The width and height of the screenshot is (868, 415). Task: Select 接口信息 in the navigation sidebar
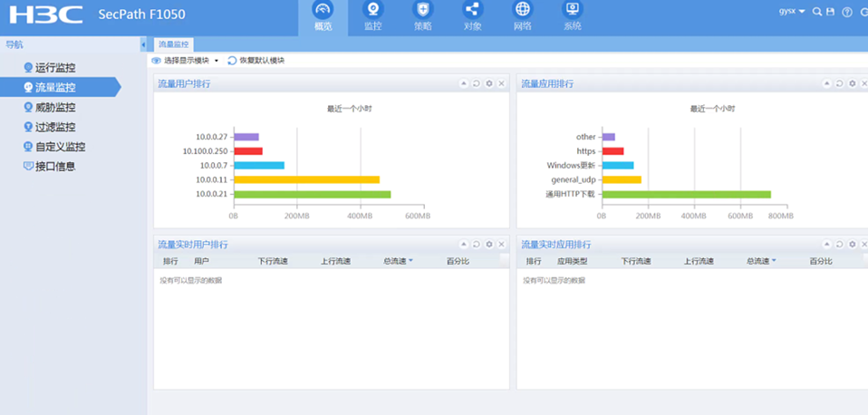click(x=55, y=167)
